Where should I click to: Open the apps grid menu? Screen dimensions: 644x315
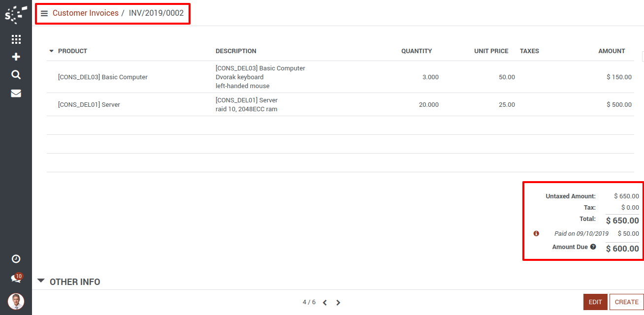pyautogui.click(x=16, y=39)
